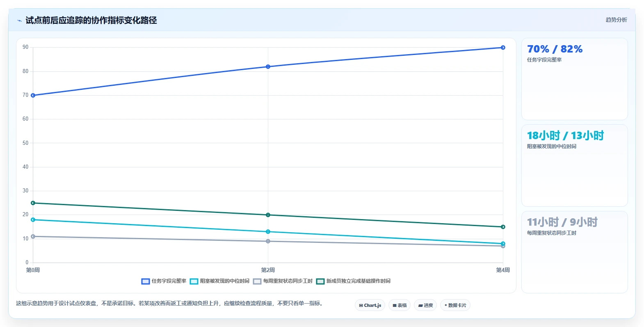Click the 第2周 axis label
This screenshot has height=327, width=644.
[268, 270]
